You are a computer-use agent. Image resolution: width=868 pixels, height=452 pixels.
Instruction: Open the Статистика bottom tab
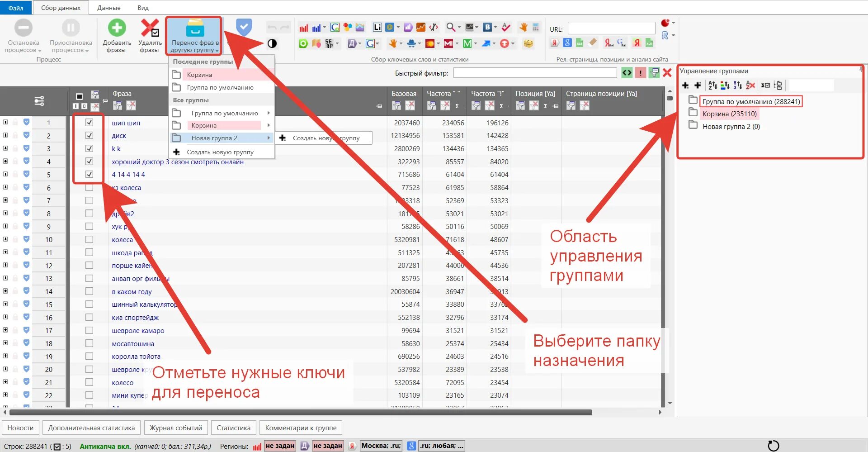pos(233,428)
